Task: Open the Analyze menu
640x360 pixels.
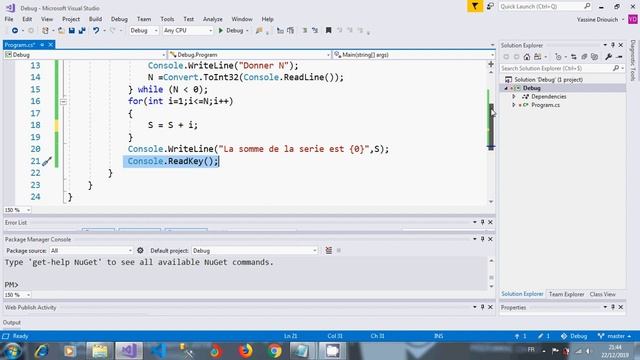Action: [213, 19]
